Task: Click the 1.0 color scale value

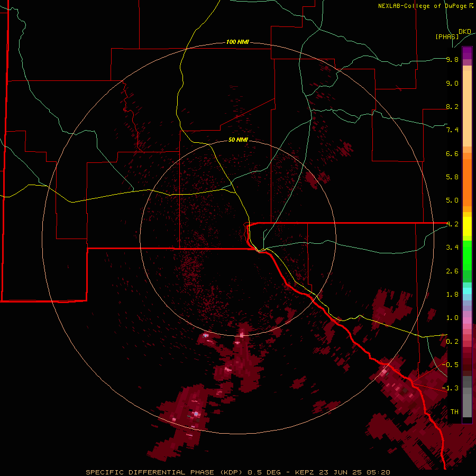Action: pos(452,318)
